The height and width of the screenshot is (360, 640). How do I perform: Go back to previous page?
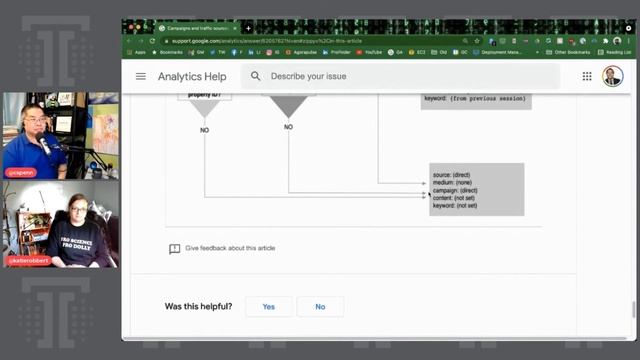pyautogui.click(x=129, y=41)
